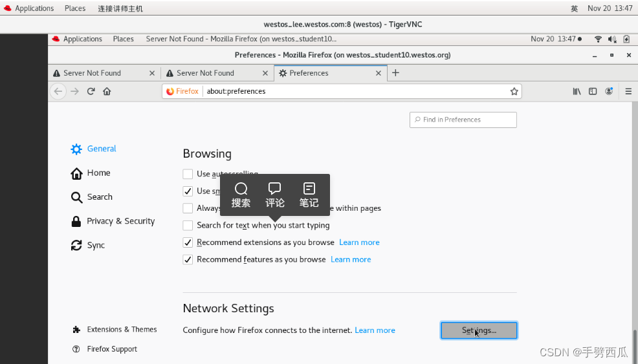Viewport: 638px width, 364px height.
Task: Go back using the Firefox back arrow
Action: tap(58, 91)
